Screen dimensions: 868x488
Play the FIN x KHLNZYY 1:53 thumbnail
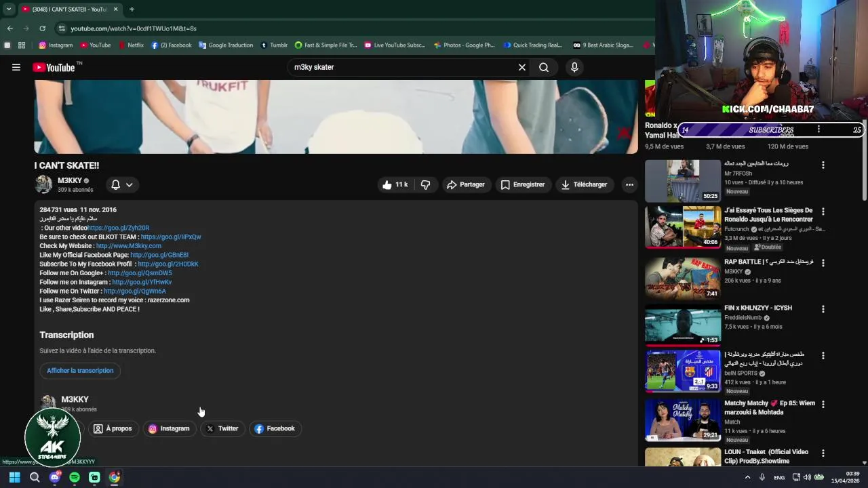pyautogui.click(x=683, y=325)
